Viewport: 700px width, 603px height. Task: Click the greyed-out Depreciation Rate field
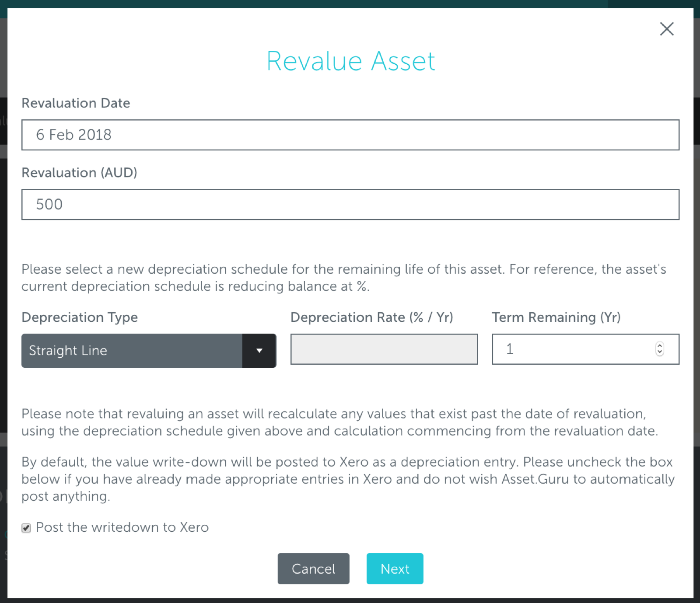click(x=384, y=349)
